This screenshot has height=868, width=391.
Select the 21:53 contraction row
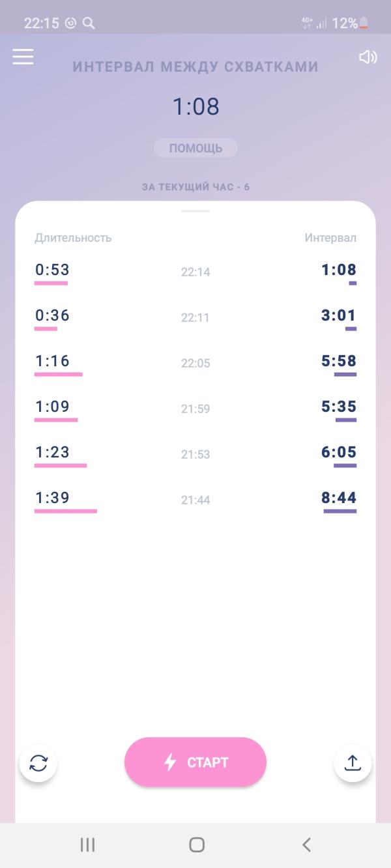point(195,454)
